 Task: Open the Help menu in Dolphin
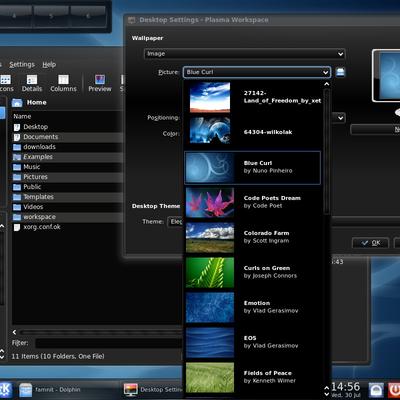tap(49, 64)
